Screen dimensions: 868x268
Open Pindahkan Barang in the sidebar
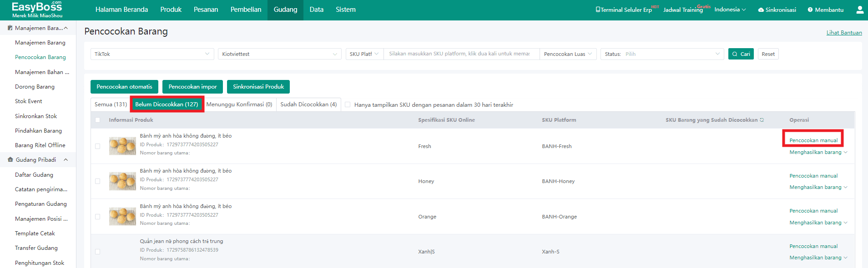[38, 131]
